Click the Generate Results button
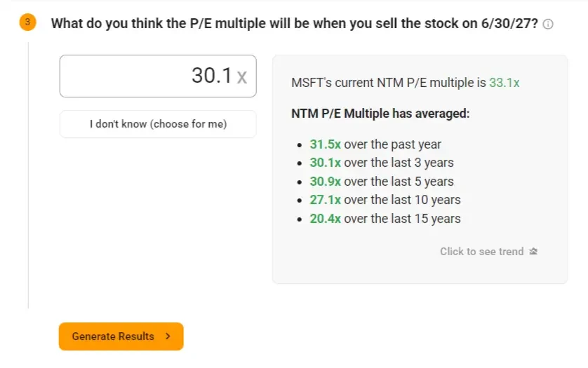 coord(121,336)
